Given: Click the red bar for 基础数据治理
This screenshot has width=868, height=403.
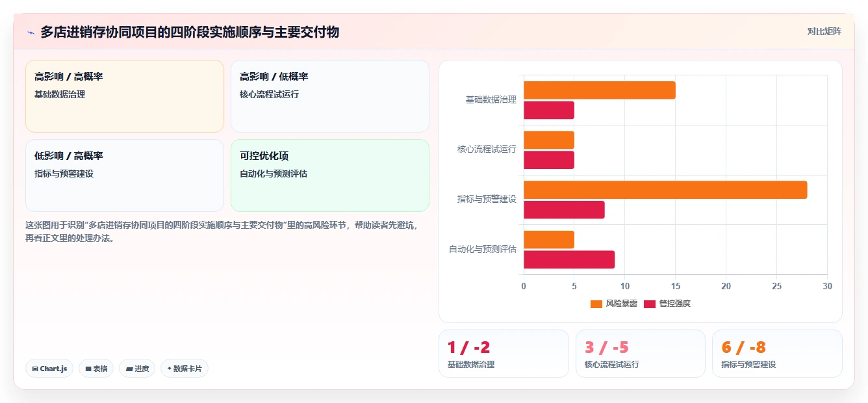Looking at the screenshot, I should pos(549,110).
